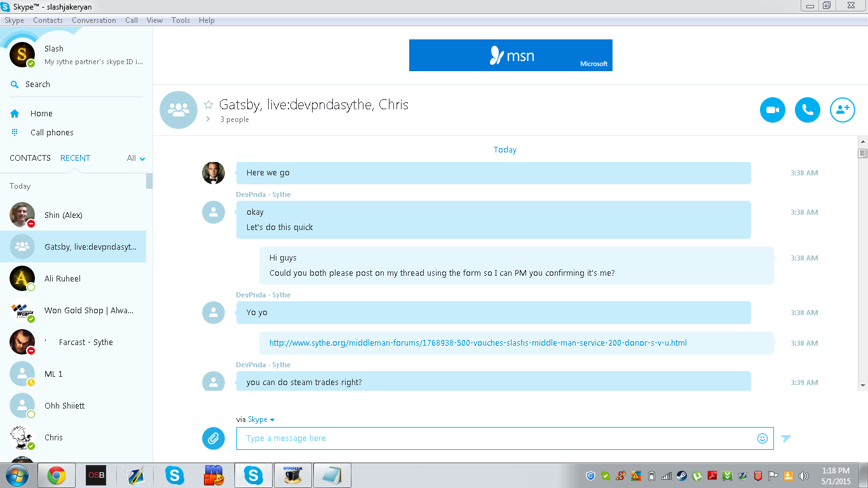The height and width of the screenshot is (488, 868).
Task: Open the chat with Shin (Alex)
Action: tap(73, 215)
